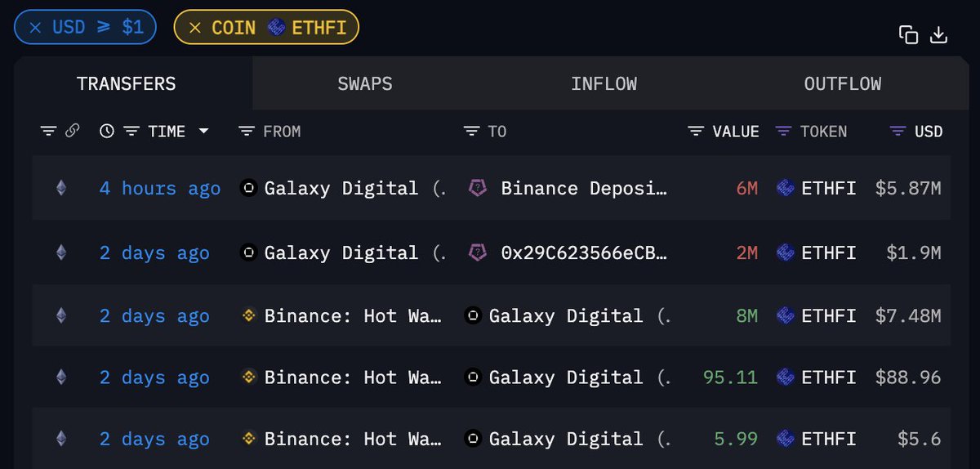This screenshot has width=980, height=469.
Task: Switch to the SWAPS tab
Action: [x=365, y=83]
